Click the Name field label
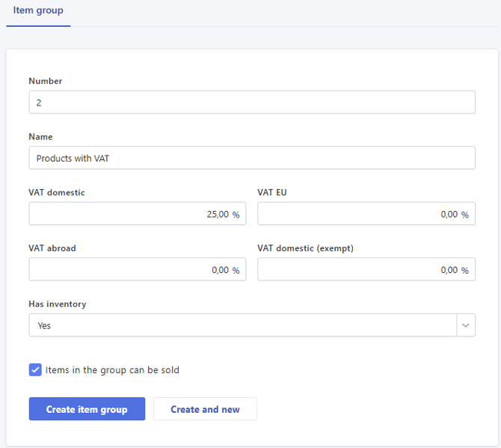This screenshot has width=501, height=448. pos(40,137)
